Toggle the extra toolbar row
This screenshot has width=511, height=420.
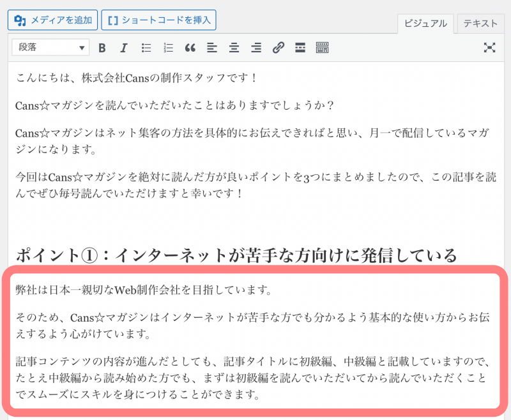pos(322,48)
